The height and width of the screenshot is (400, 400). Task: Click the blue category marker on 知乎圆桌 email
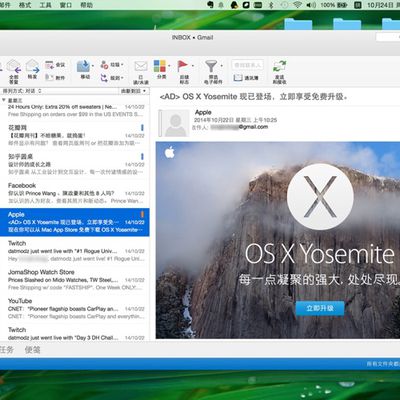(142, 156)
